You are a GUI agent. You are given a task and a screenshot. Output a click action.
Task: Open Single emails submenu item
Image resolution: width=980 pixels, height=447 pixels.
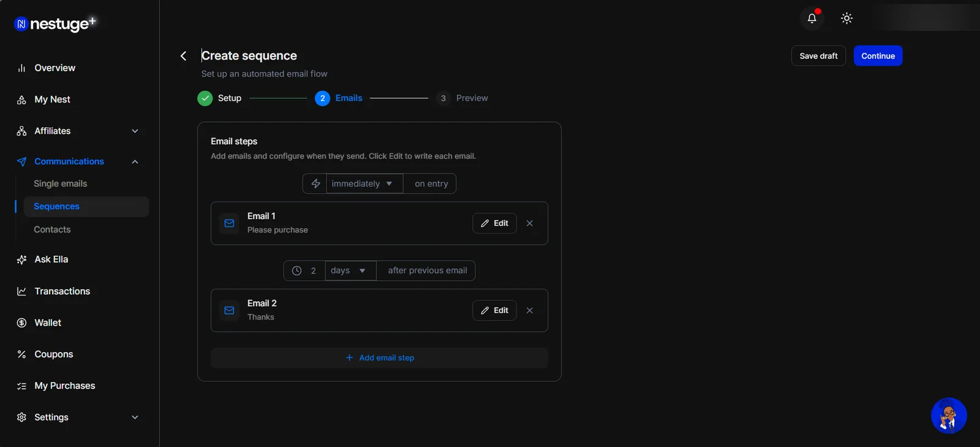tap(61, 183)
